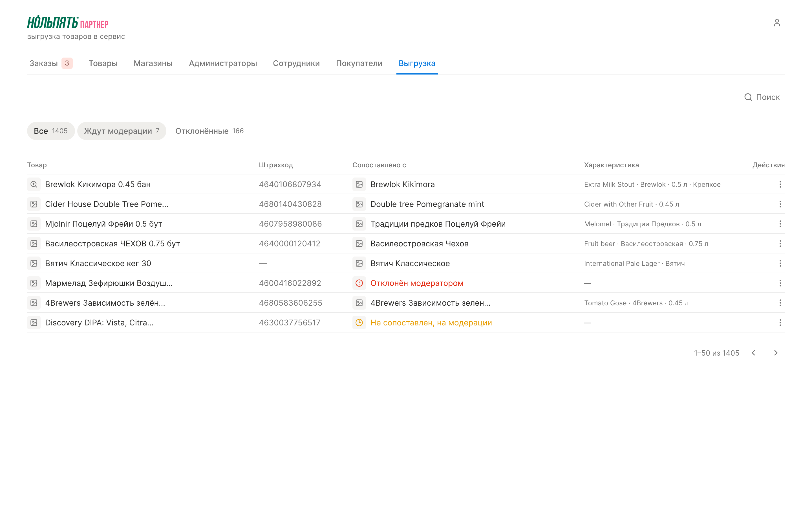The image size is (812, 508).
Task: Open actions menu for 4Brewers Зависимость row
Action: (x=780, y=303)
